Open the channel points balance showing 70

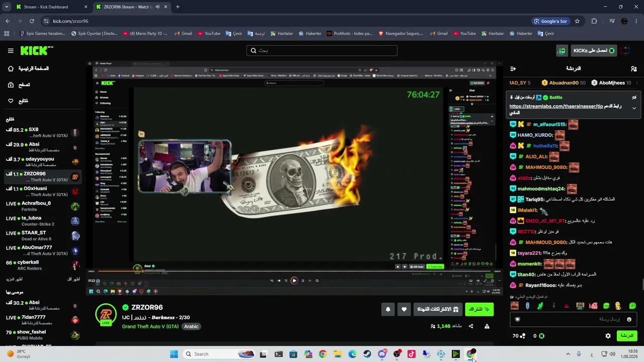point(519,336)
